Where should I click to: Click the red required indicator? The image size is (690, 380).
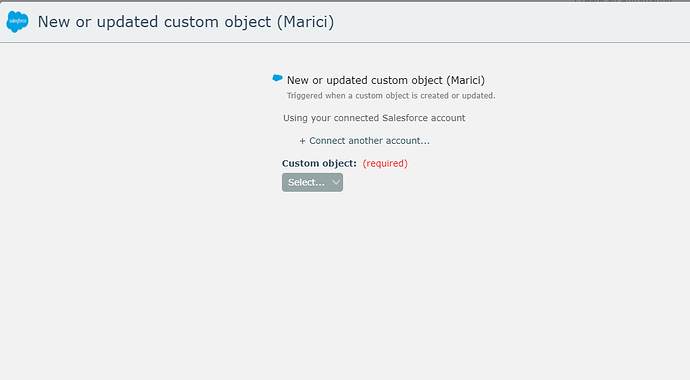[385, 163]
